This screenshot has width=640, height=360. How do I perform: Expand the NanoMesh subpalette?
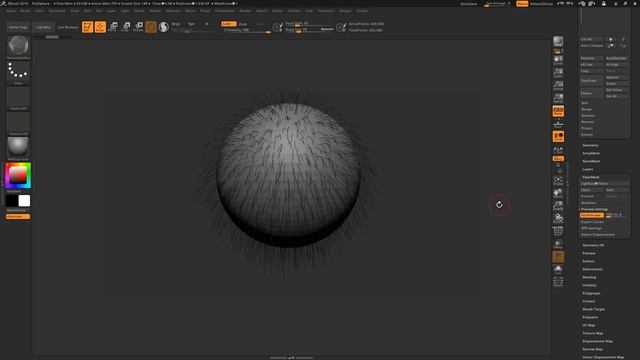coord(591,161)
